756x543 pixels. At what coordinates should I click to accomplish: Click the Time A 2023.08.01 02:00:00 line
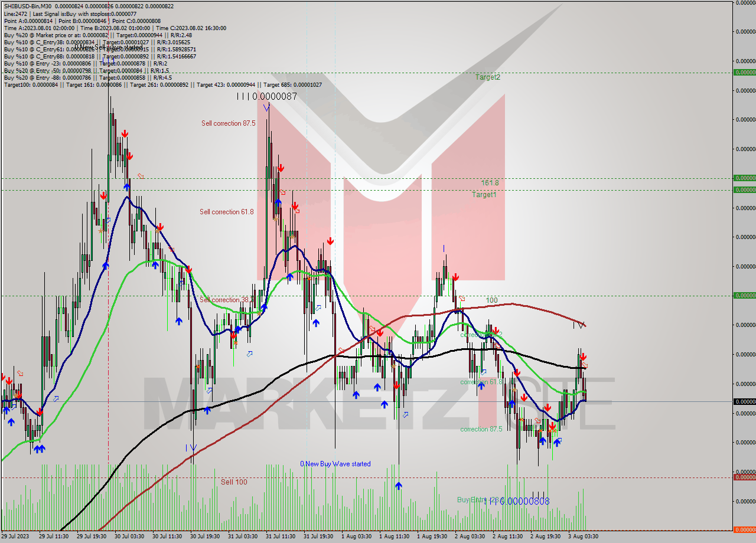pyautogui.click(x=115, y=28)
